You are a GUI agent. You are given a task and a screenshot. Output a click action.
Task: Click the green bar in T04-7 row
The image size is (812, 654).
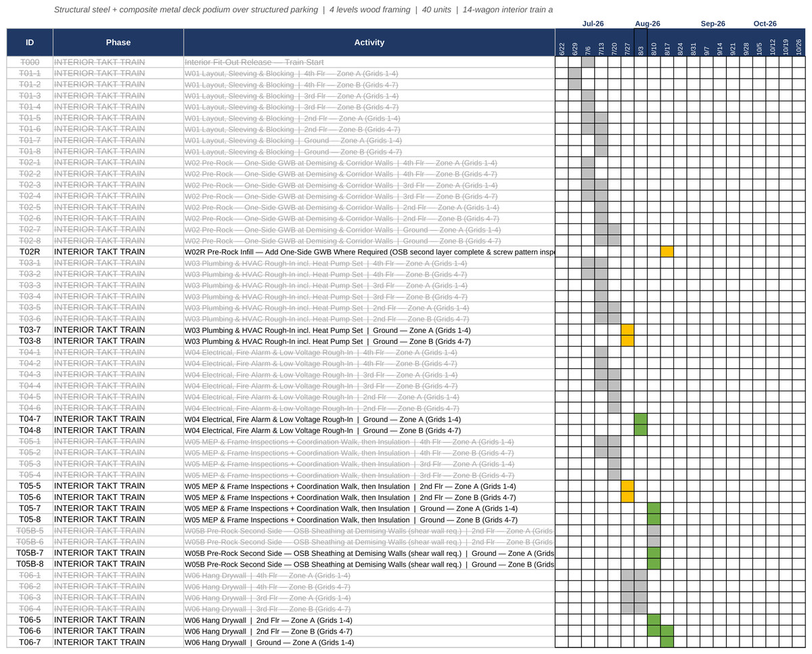coord(641,419)
